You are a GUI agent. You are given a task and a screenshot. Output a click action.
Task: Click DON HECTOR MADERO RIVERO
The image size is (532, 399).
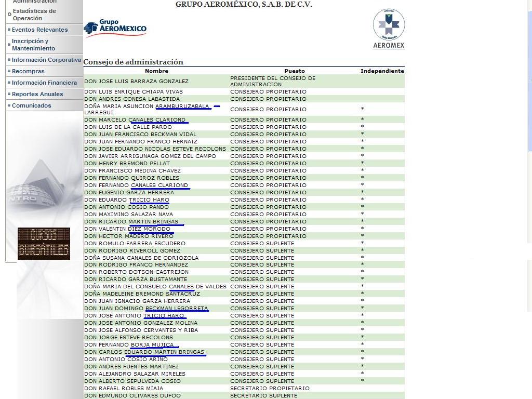129,236
